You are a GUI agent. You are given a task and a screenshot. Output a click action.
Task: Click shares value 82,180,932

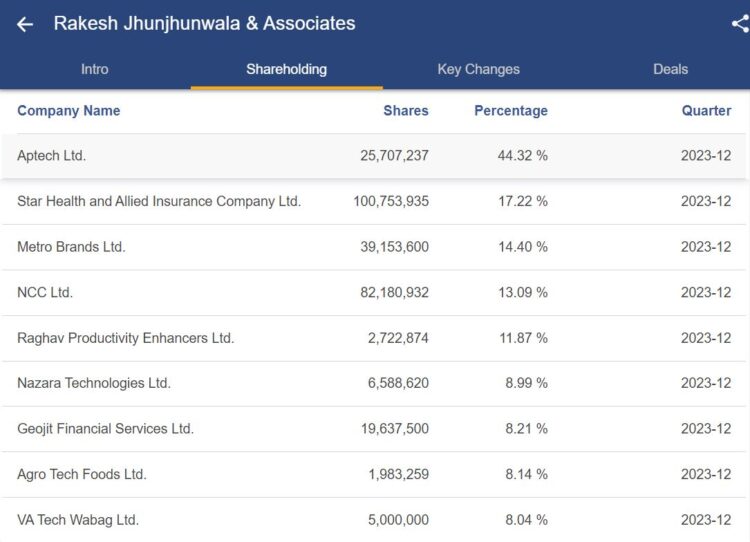click(x=394, y=292)
